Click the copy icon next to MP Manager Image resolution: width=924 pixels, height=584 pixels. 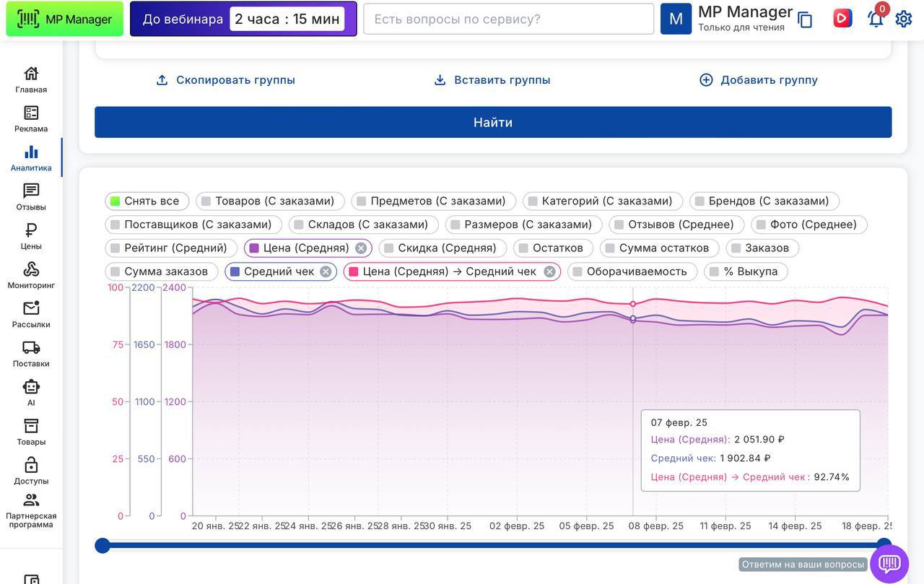tap(805, 20)
